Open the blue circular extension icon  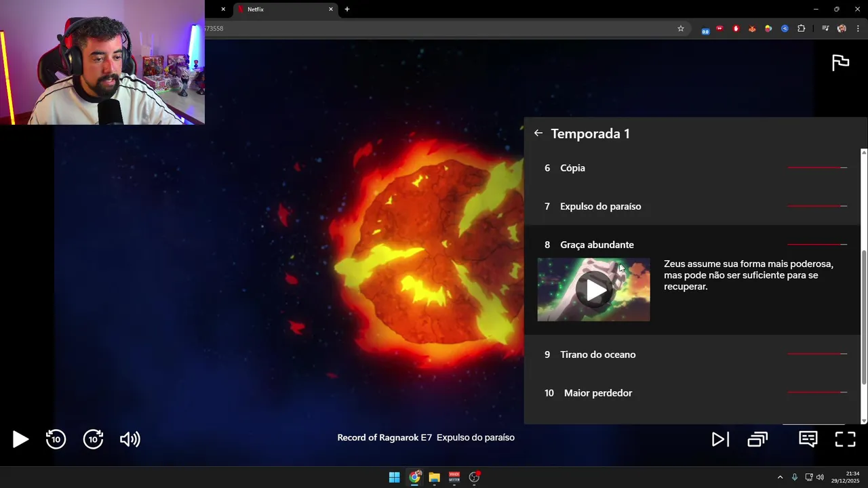[x=785, y=28]
